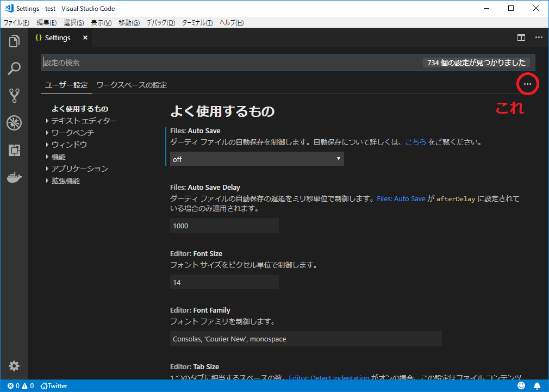549x392 pixels.
Task: Click the 734 個の設定が見つかりました count badge
Action: pyautogui.click(x=476, y=63)
